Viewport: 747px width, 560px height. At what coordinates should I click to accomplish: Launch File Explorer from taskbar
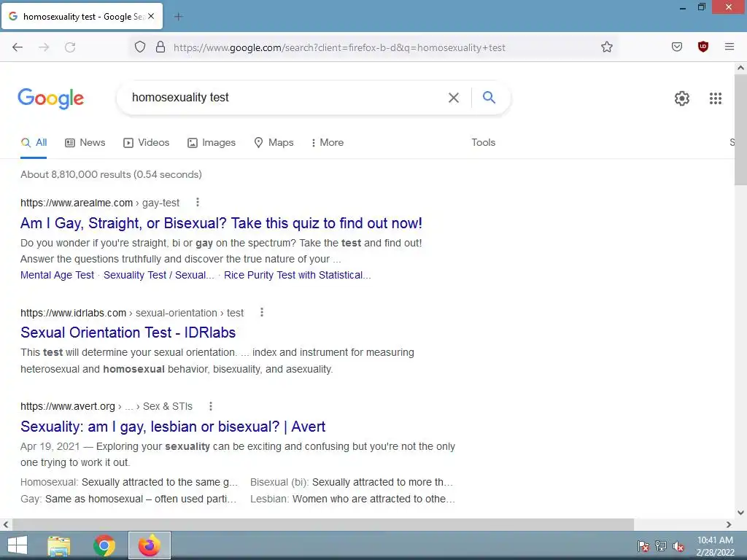(58, 545)
